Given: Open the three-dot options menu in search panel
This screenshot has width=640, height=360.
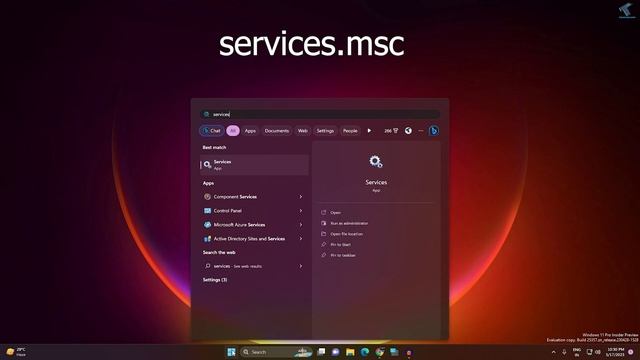Looking at the screenshot, I should (421, 131).
